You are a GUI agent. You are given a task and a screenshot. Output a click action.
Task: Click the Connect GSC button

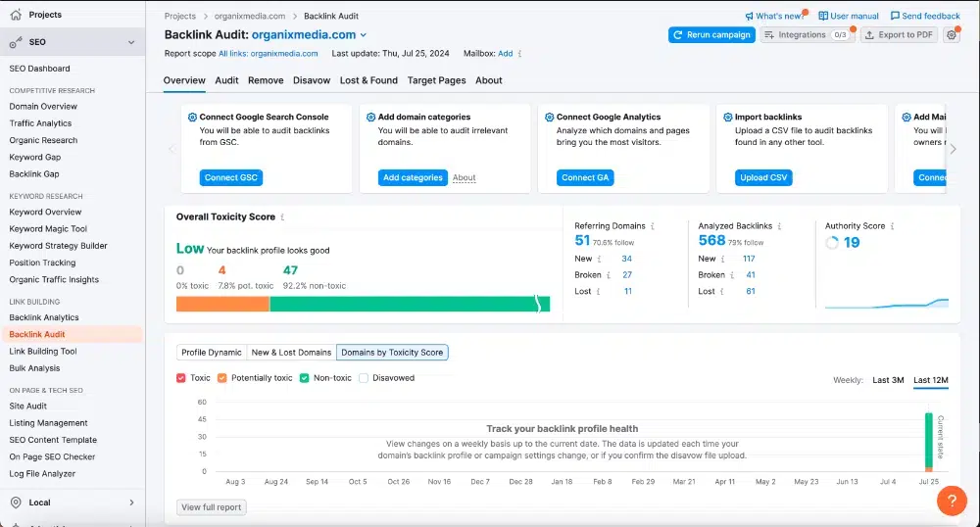[x=230, y=177]
